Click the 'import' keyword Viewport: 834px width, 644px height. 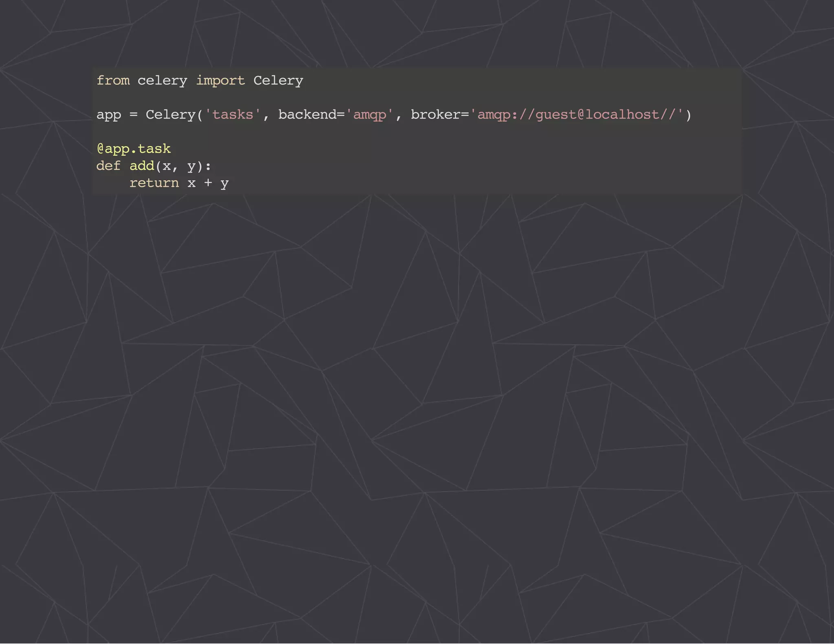tap(220, 81)
